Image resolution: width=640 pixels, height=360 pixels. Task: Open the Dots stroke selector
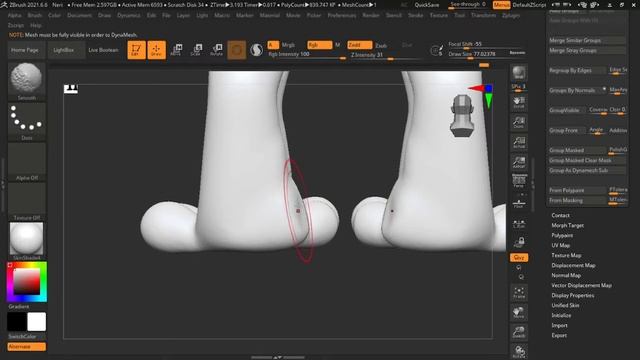(x=27, y=121)
